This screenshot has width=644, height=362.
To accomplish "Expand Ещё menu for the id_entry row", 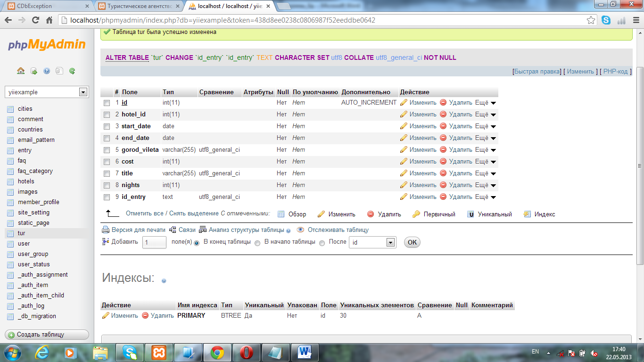I will 486,197.
